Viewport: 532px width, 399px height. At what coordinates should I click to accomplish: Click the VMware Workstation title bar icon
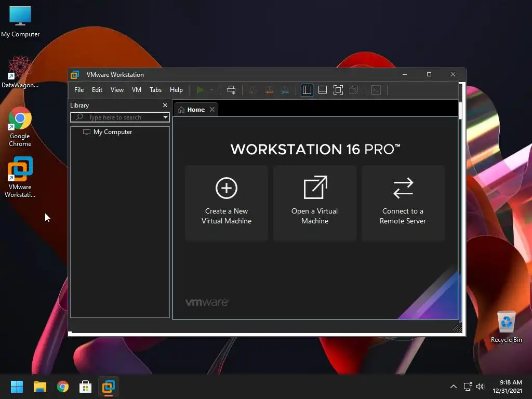(75, 75)
